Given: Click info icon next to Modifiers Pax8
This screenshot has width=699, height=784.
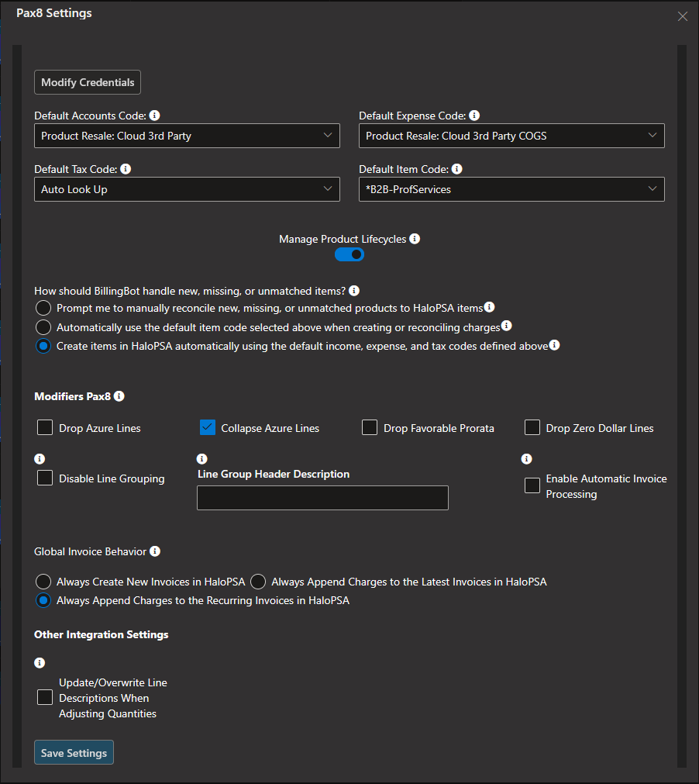Looking at the screenshot, I should coord(119,396).
